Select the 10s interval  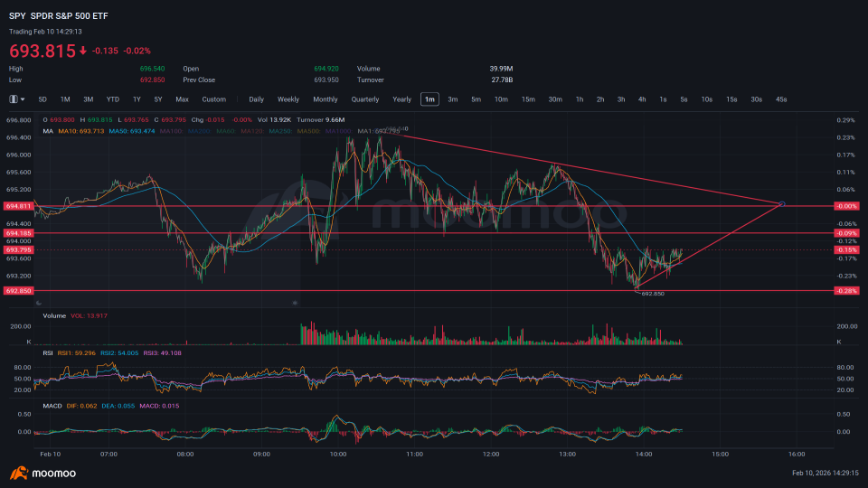coord(707,99)
